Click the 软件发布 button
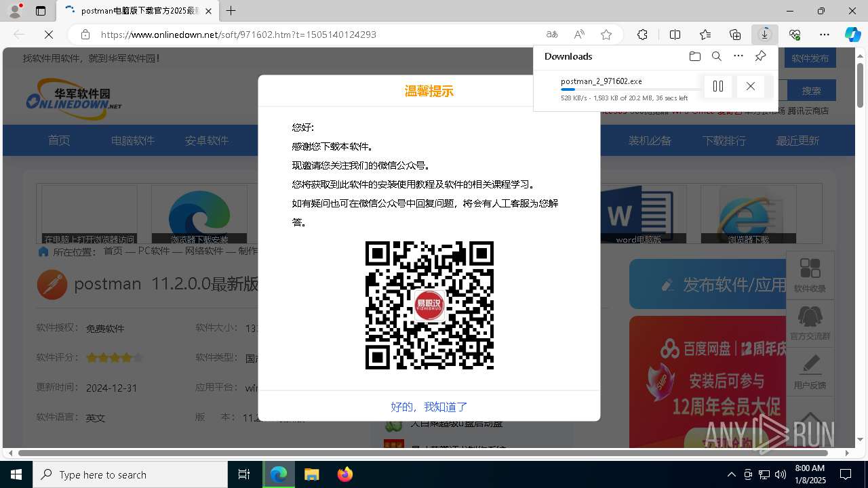The height and width of the screenshot is (488, 868). pyautogui.click(x=810, y=58)
